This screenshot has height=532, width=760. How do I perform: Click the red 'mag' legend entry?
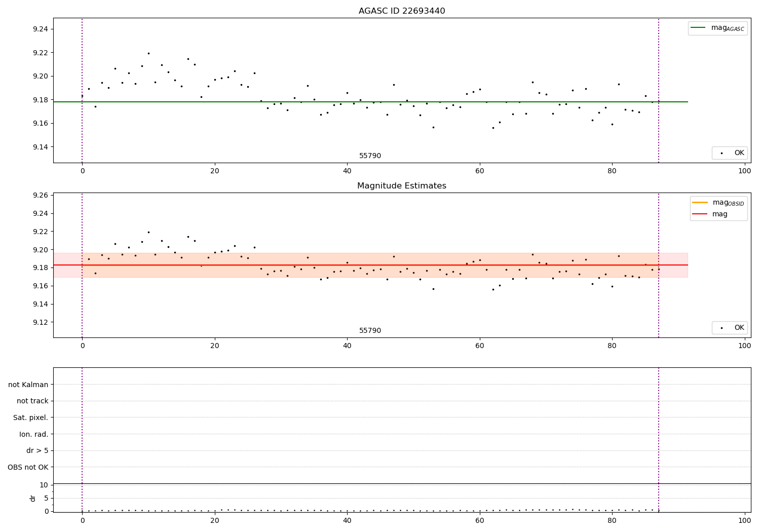coord(710,214)
